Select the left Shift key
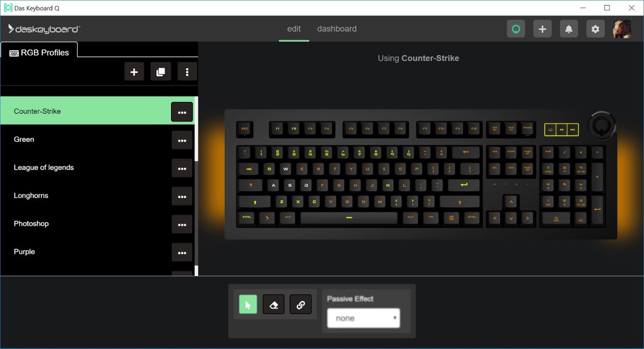Viewport: 644px width, 349px height. [255, 202]
